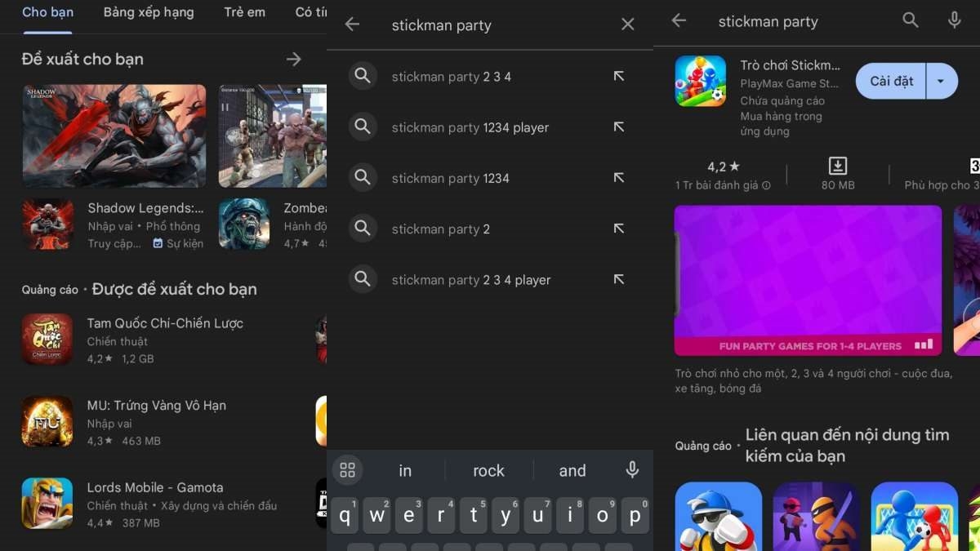
Task: Fill query arrow for stickman party 2
Action: coord(619,229)
